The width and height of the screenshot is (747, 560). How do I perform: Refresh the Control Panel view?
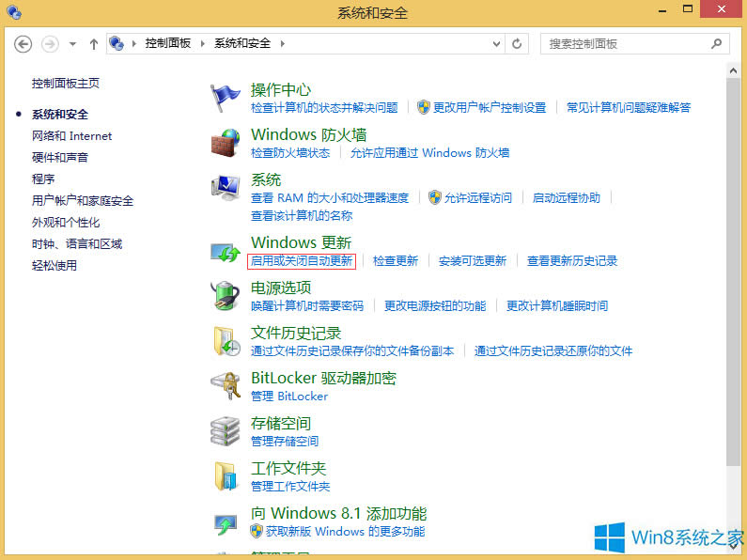[517, 44]
